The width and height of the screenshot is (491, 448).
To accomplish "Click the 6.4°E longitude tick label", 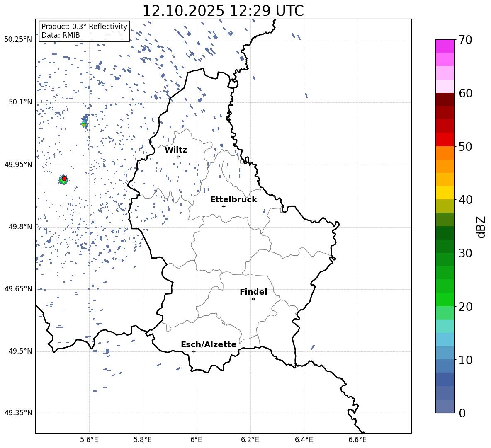I will pyautogui.click(x=304, y=440).
